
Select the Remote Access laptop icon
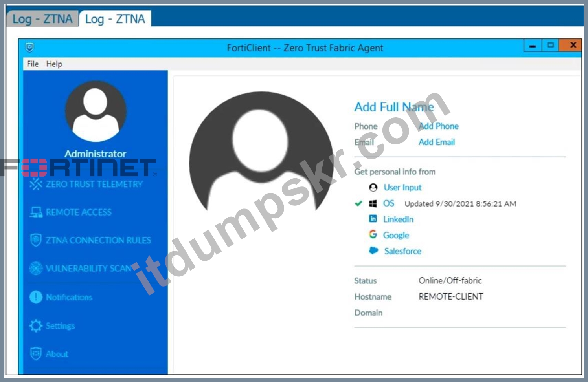click(x=36, y=212)
